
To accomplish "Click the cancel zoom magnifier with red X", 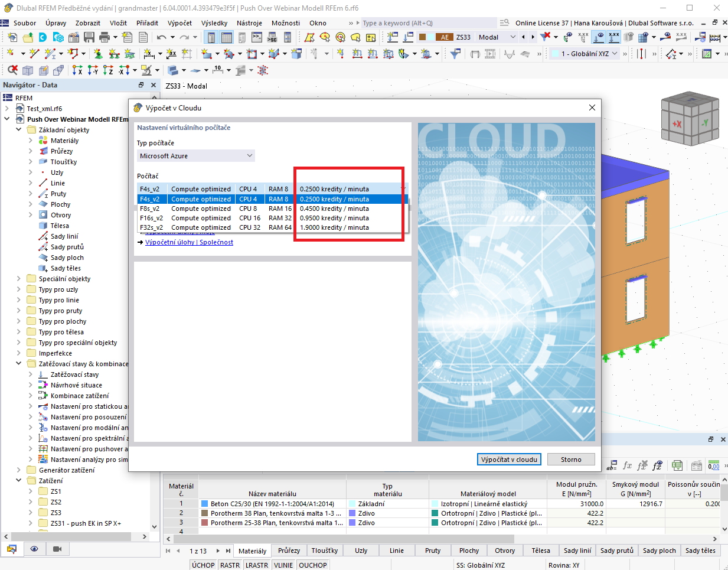I will point(12,70).
